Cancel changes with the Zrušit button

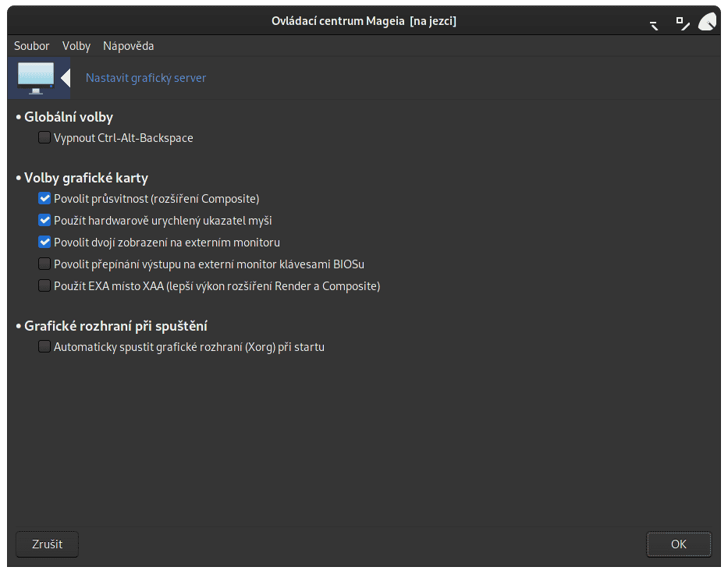pos(46,544)
